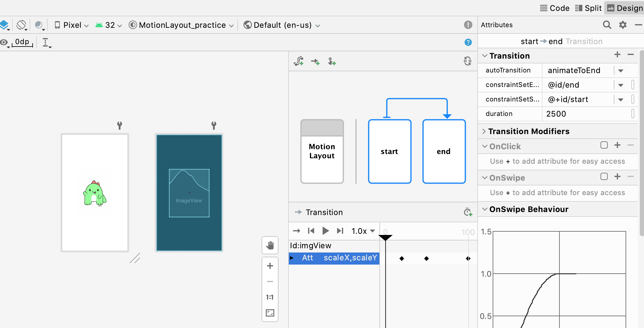Click the zoom to fit screen icon
This screenshot has width=644, height=328.
click(270, 313)
